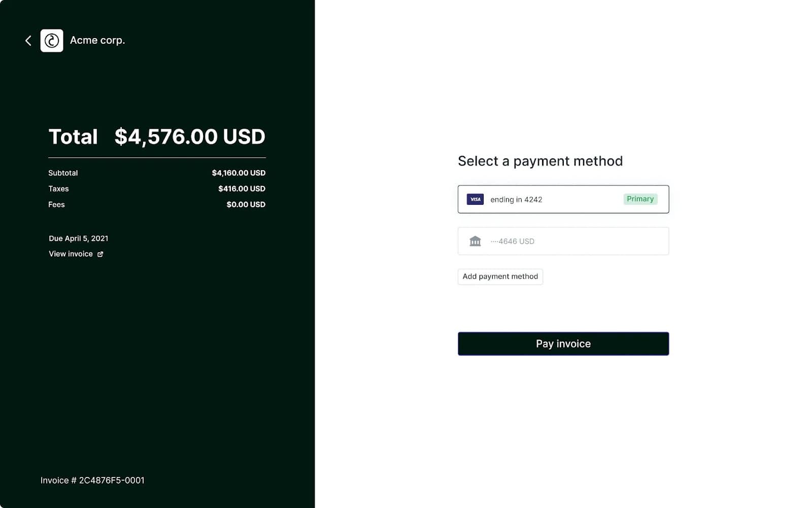Click the Acme corp. logo icon
The width and height of the screenshot is (812, 508).
point(52,41)
